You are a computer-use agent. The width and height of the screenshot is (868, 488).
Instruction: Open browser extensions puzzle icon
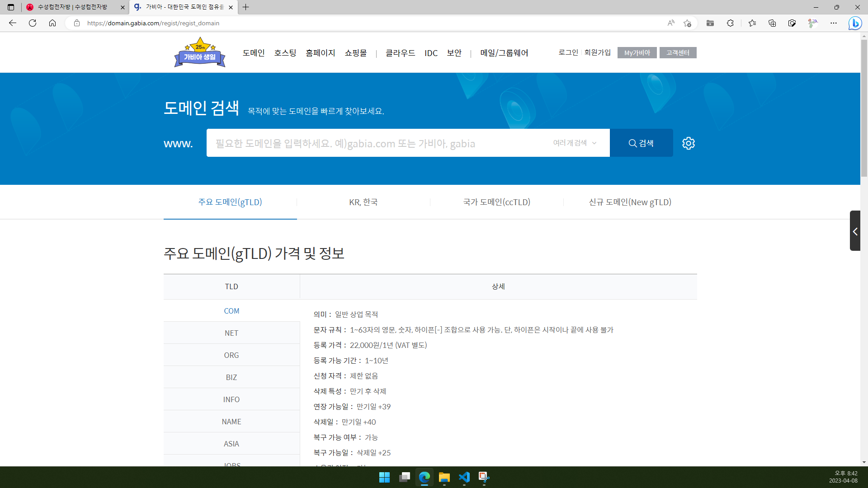click(x=730, y=23)
